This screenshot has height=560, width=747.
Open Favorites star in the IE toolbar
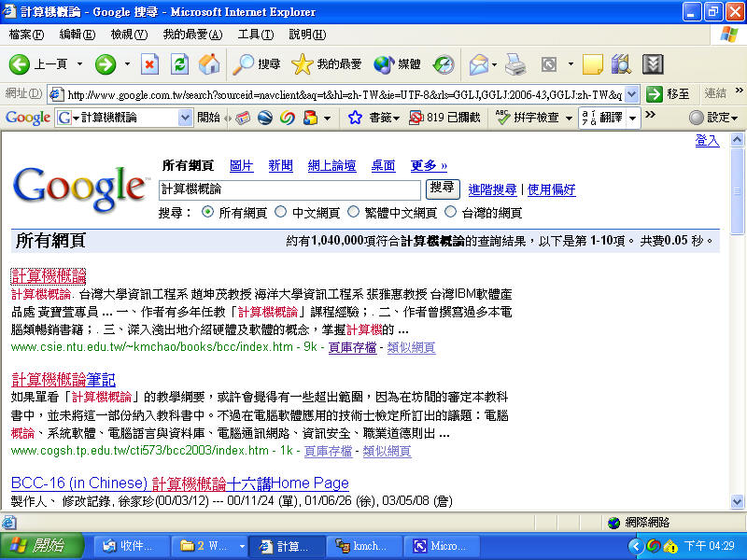[326, 64]
